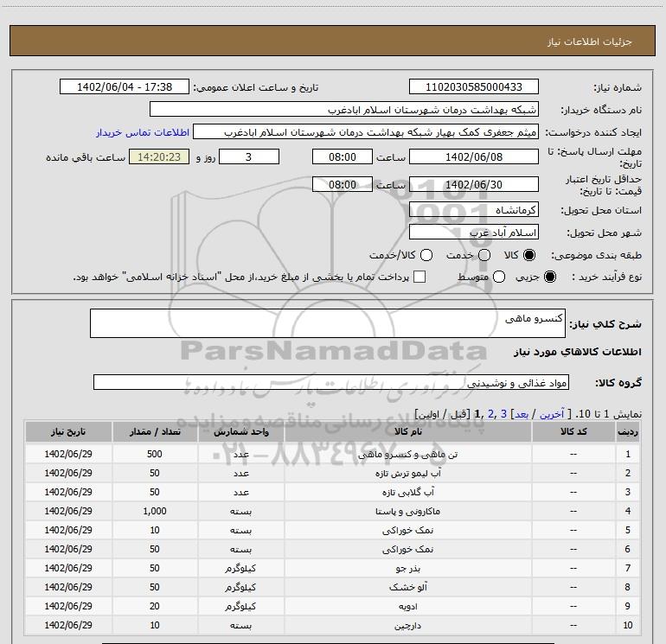Click the price validity date 1402/06/30
666x644 pixels.
click(474, 184)
